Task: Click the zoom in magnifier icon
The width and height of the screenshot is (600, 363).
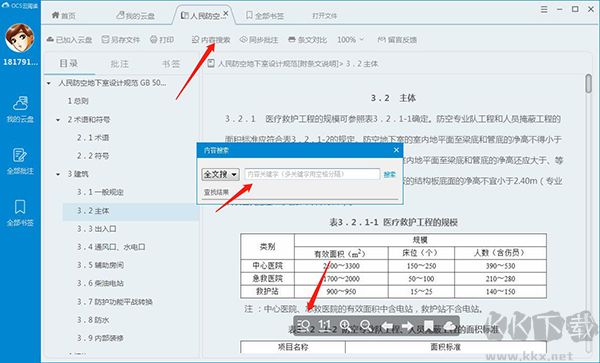Action: point(345,326)
